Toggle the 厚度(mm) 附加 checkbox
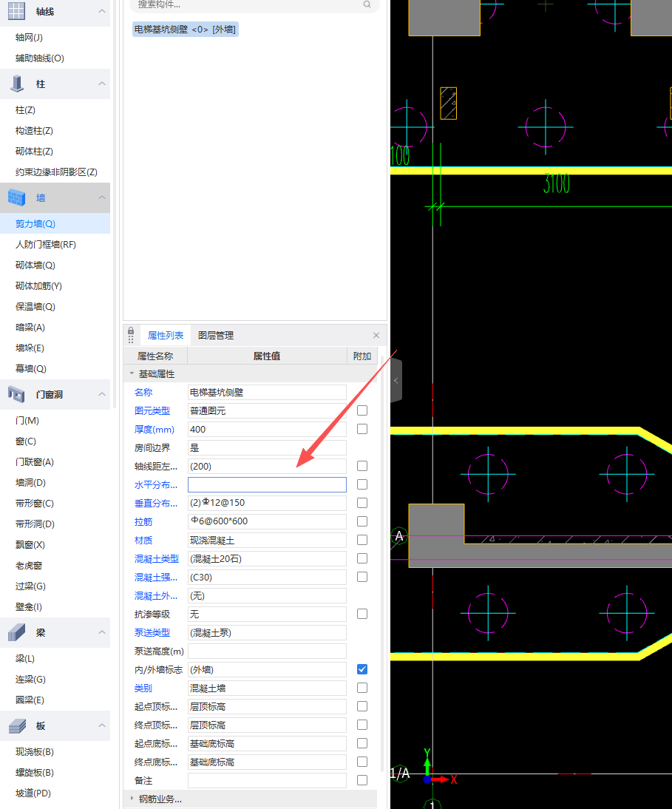The width and height of the screenshot is (672, 809). pyautogui.click(x=362, y=429)
